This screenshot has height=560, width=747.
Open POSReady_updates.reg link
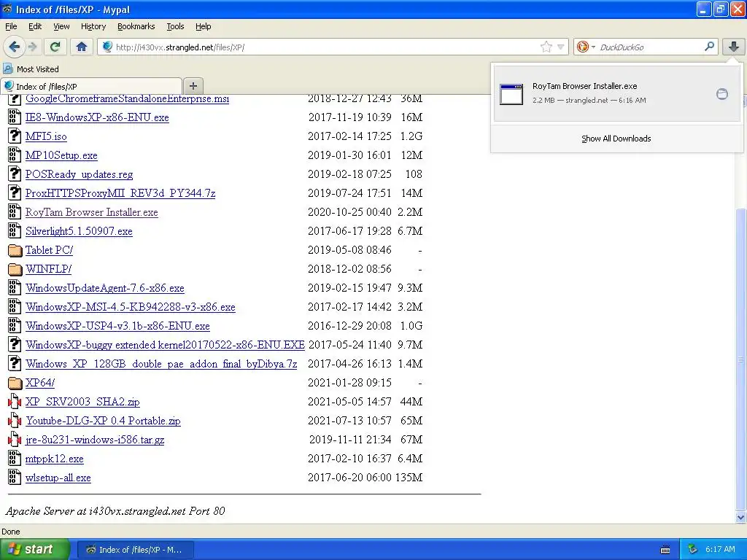pyautogui.click(x=79, y=174)
